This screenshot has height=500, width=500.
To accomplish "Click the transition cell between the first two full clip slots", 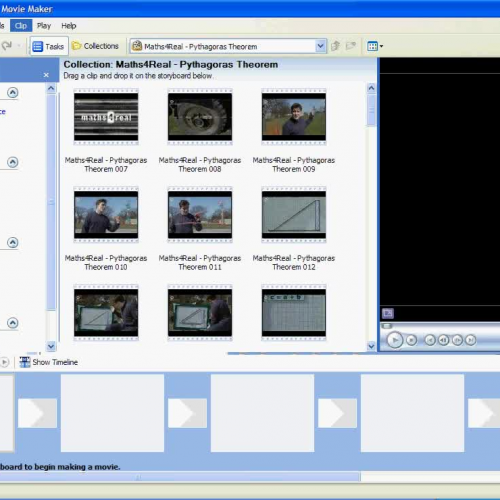I will click(187, 413).
